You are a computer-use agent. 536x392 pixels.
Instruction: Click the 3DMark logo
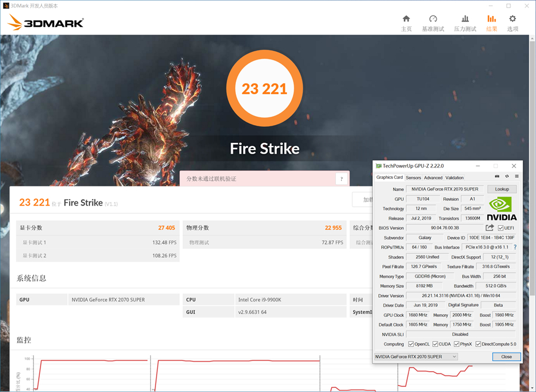[x=45, y=23]
